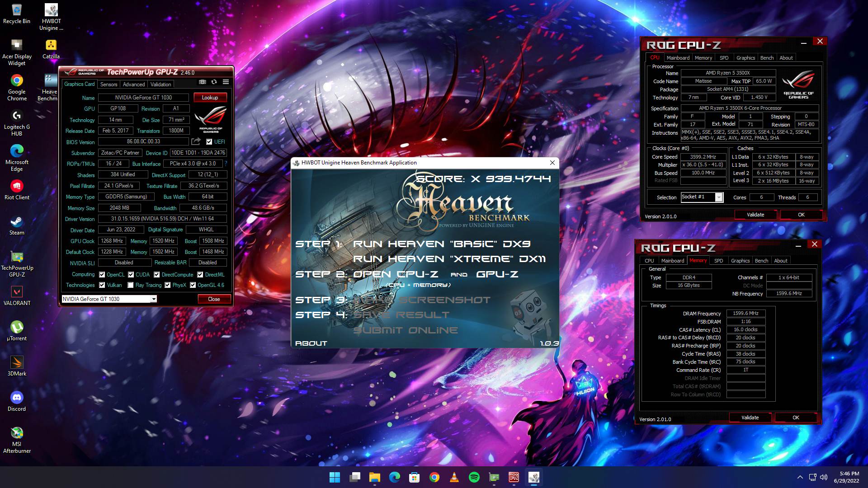Click ROG CPU-Z taskbar icon
868x488 pixels.
coord(514,477)
